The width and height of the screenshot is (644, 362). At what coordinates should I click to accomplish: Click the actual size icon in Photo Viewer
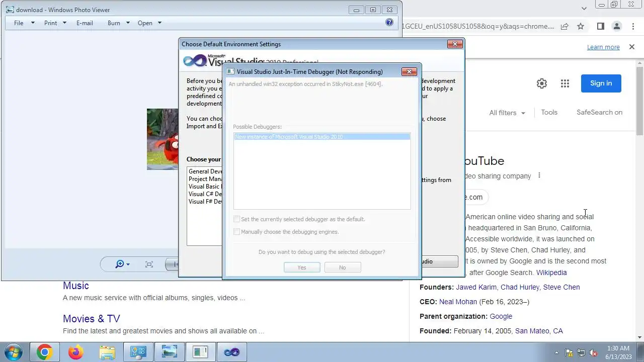click(x=149, y=264)
